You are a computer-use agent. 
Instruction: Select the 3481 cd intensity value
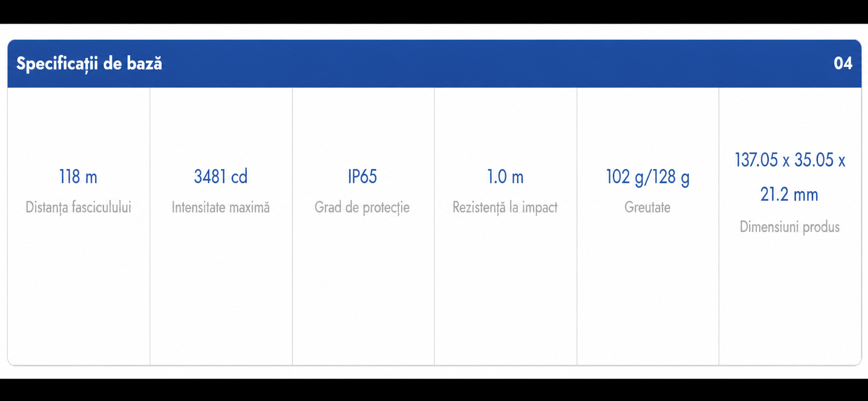pyautogui.click(x=221, y=176)
